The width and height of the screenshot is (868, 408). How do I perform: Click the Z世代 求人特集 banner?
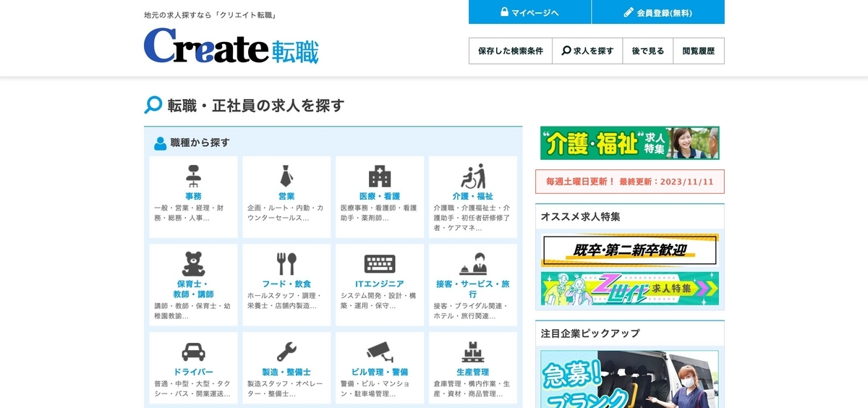click(630, 289)
